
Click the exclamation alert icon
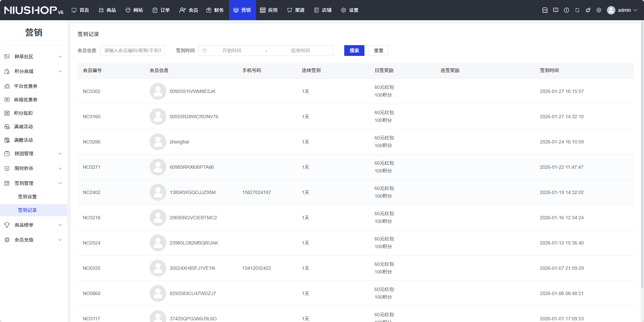566,10
